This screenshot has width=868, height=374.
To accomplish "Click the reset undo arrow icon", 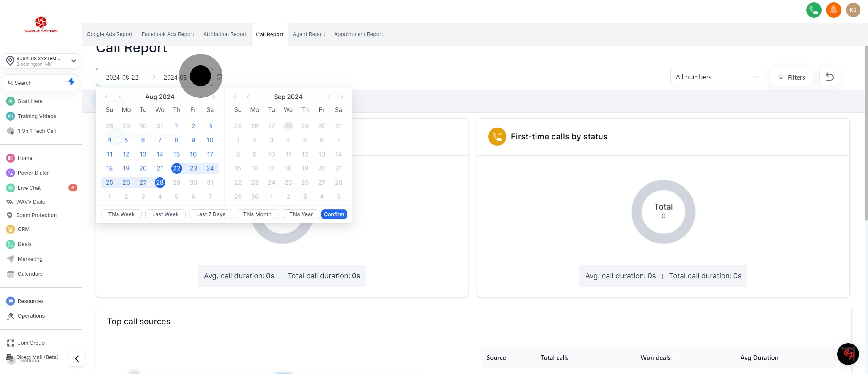I will 829,77.
